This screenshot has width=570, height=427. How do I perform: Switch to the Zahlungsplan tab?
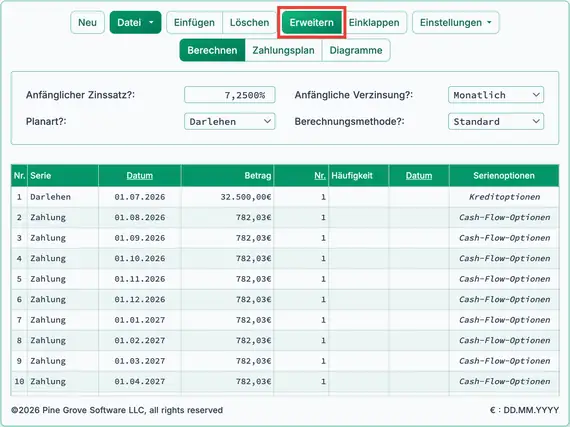(284, 50)
